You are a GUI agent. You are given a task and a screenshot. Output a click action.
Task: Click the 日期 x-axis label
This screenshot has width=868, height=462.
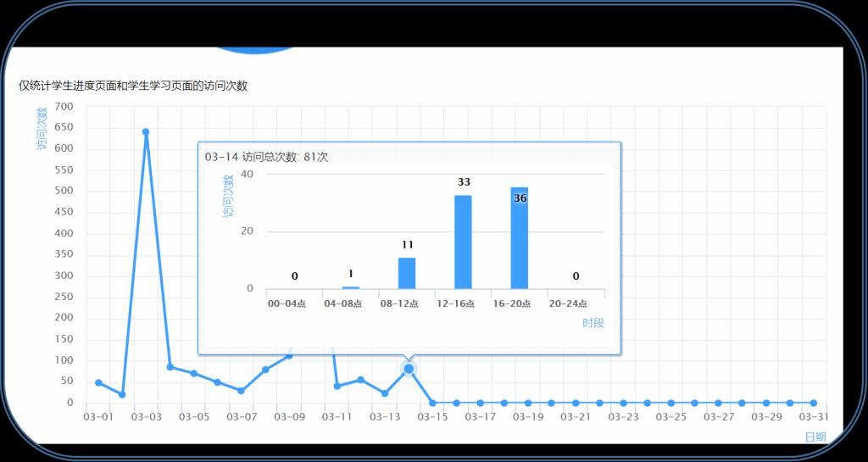815,437
